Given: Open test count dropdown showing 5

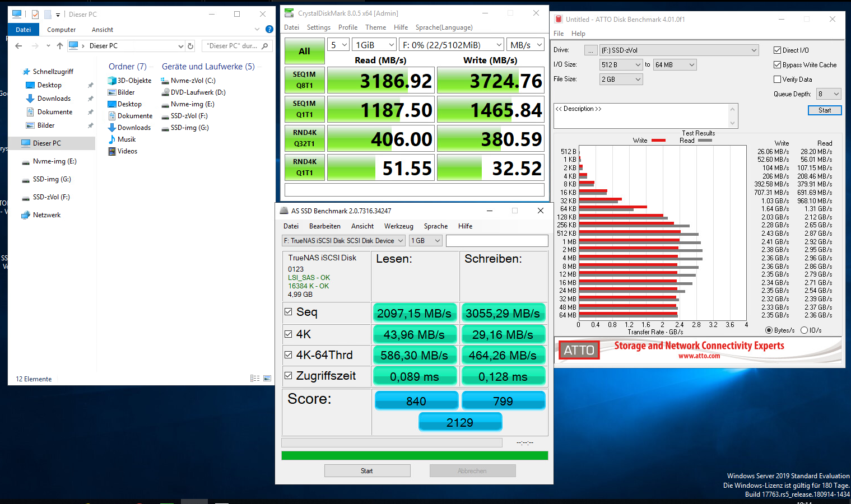Looking at the screenshot, I should click(x=339, y=45).
